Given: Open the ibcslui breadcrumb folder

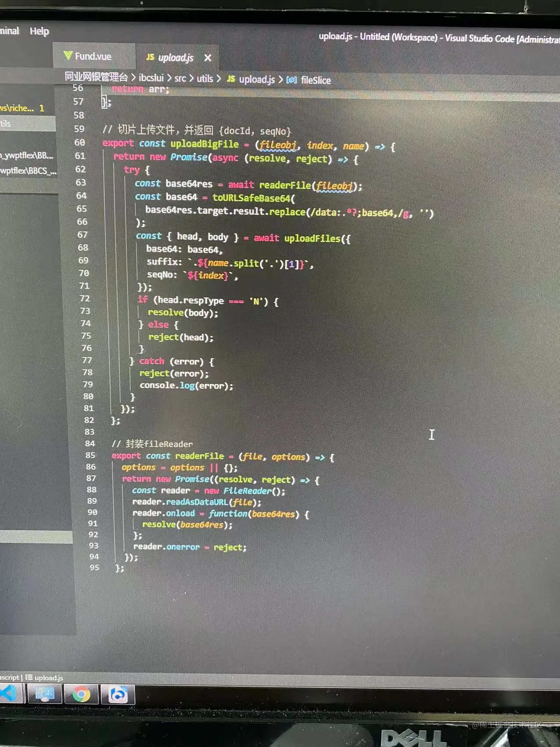Looking at the screenshot, I should 151,78.
